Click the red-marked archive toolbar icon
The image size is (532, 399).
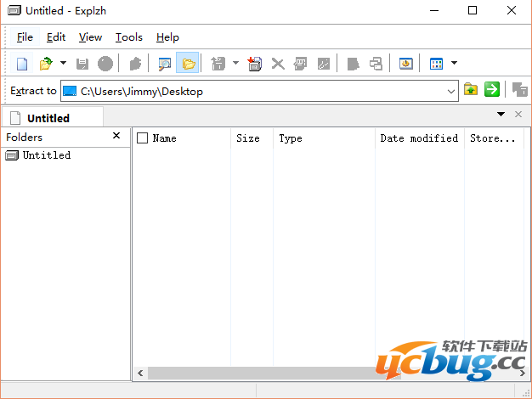[254, 64]
